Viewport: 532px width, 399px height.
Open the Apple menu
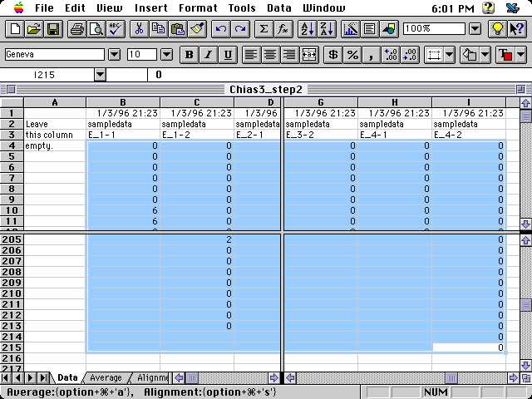coord(19,7)
